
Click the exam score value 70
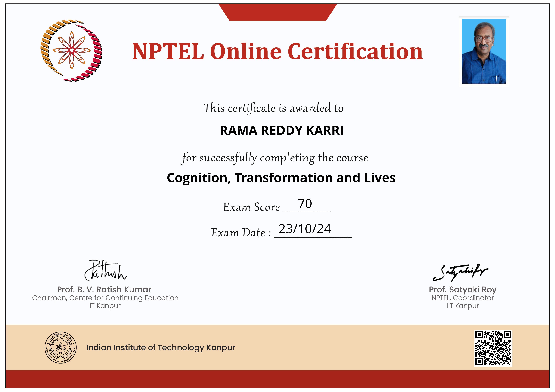[x=305, y=204]
